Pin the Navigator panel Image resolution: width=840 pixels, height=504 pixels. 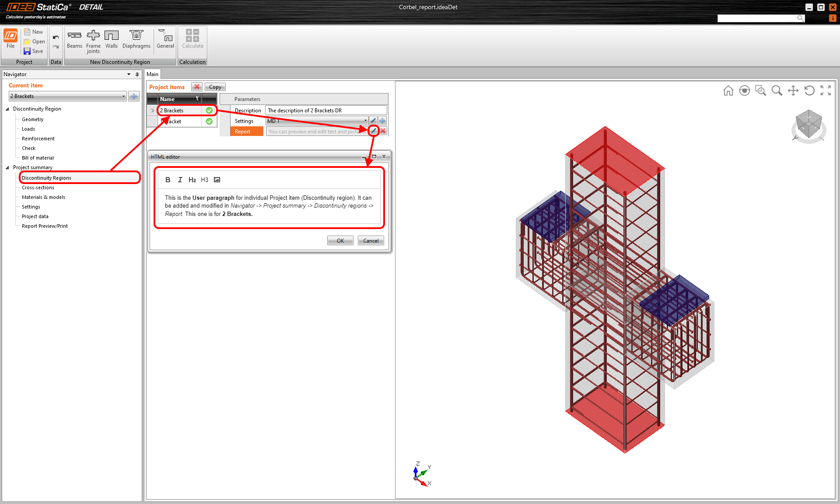point(137,74)
